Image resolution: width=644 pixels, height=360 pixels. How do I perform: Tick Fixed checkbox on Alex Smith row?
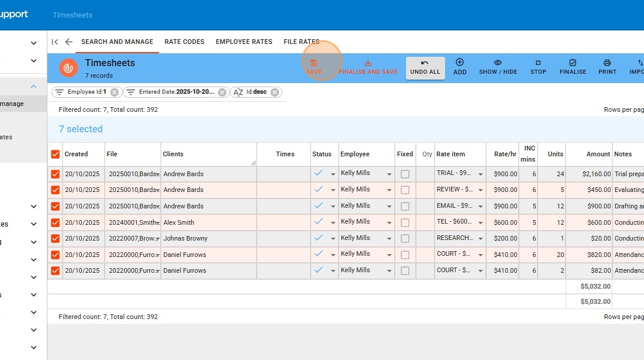[405, 222]
